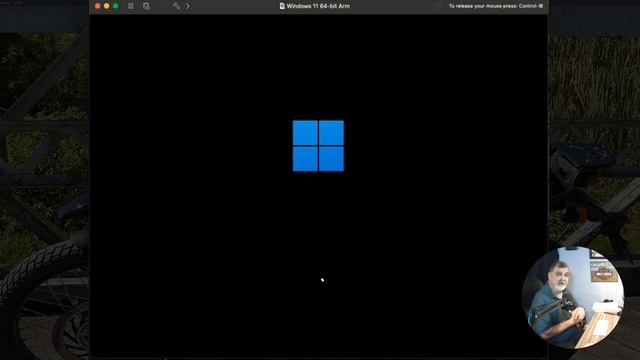Expand the toolbar forward chevron
Image resolution: width=640 pixels, height=360 pixels.
tap(188, 6)
